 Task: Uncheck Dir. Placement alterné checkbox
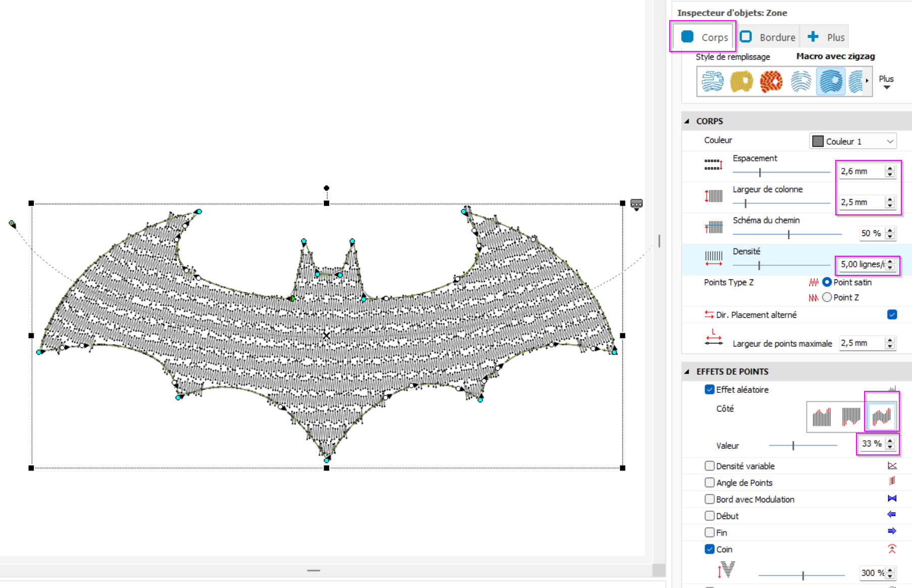coord(892,315)
